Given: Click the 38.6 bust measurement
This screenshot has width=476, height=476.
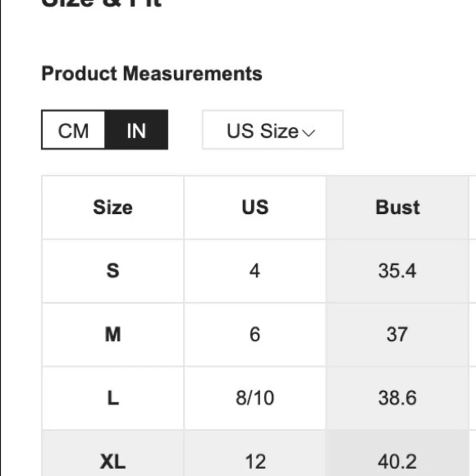Looking at the screenshot, I should click(x=397, y=398).
